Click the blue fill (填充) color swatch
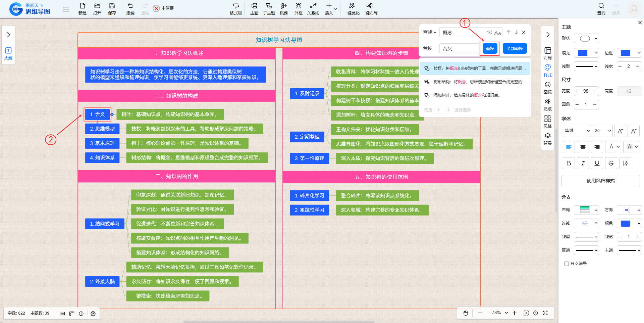The width and height of the screenshot is (644, 323). [583, 53]
